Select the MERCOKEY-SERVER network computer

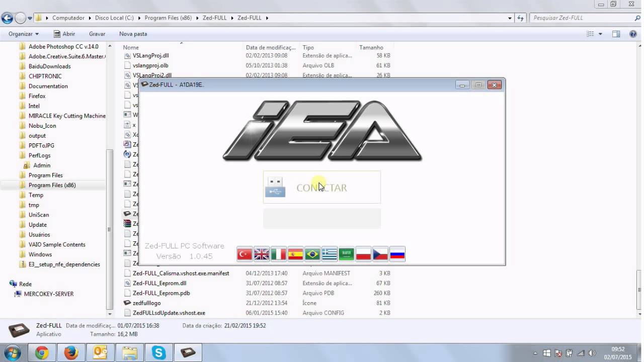[49, 294]
